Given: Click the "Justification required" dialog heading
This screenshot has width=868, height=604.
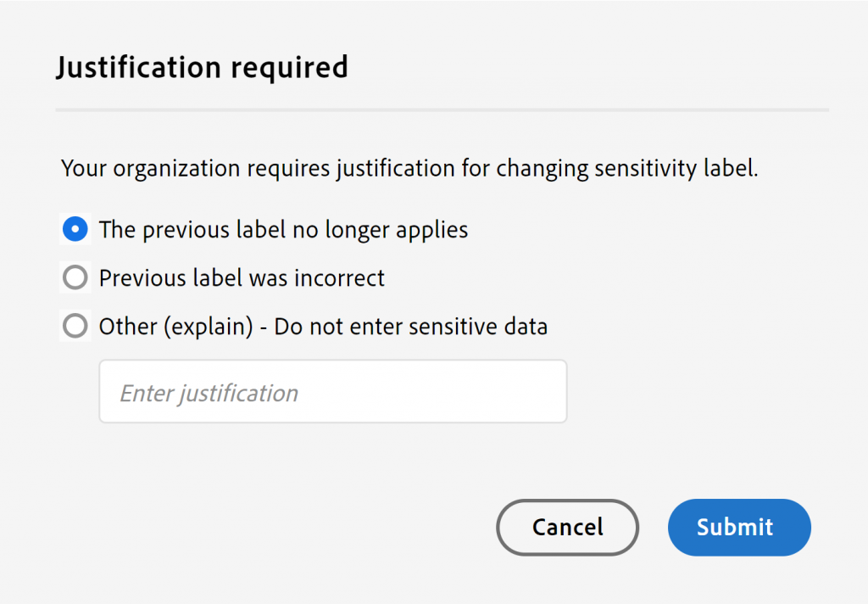Looking at the screenshot, I should pyautogui.click(x=202, y=67).
